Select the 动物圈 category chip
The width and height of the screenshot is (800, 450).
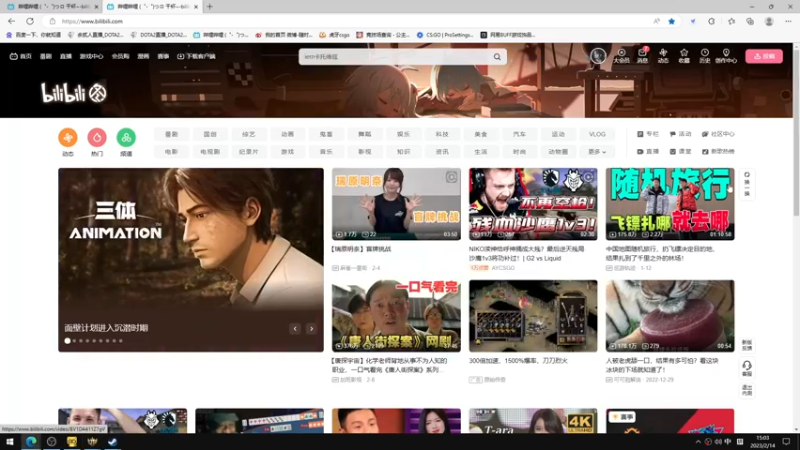pyautogui.click(x=558, y=152)
